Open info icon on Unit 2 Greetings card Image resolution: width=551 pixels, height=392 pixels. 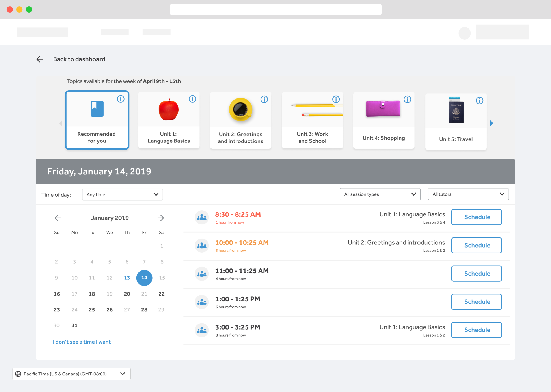(264, 100)
